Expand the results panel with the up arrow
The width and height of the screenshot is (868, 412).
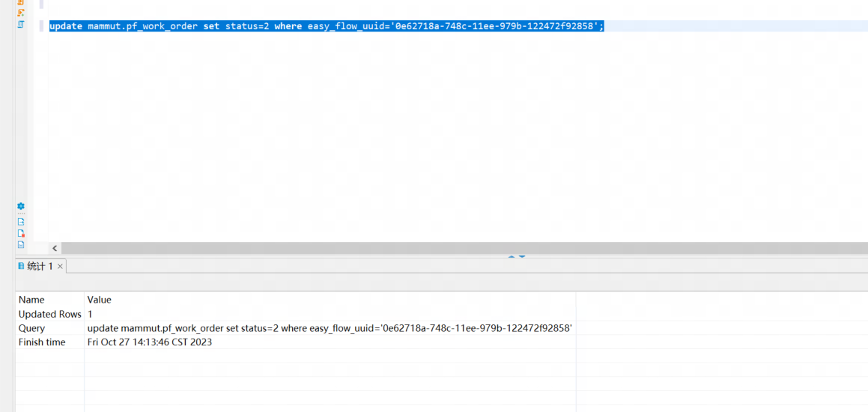point(512,257)
